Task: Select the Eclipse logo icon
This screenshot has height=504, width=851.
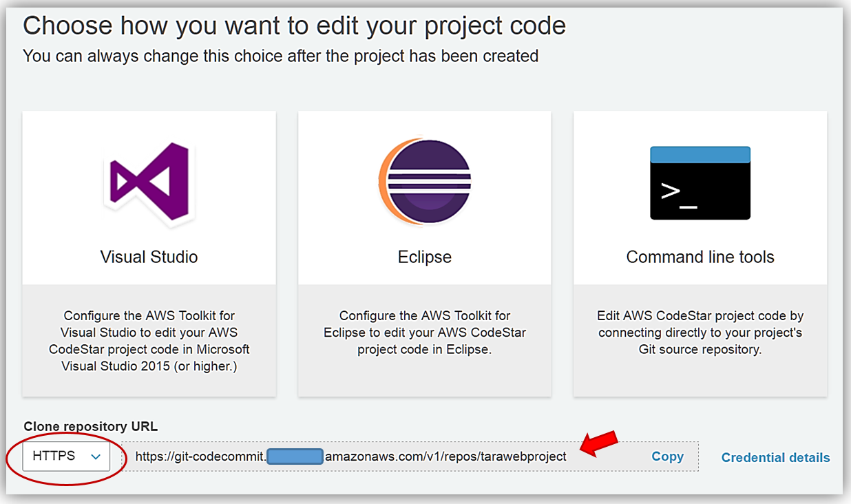Action: 425,182
